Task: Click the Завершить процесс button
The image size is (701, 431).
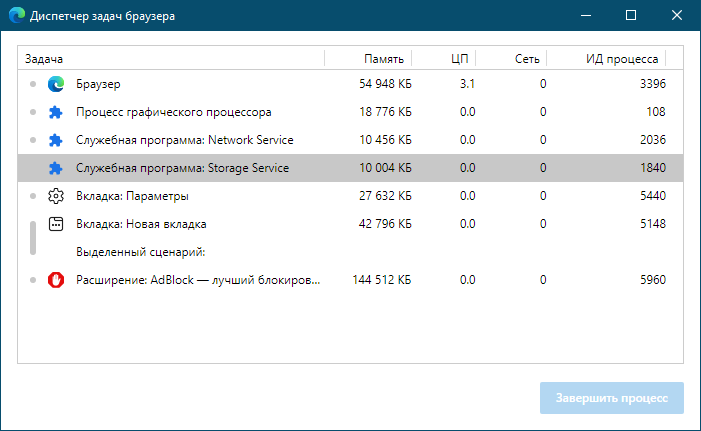Action: (612, 398)
